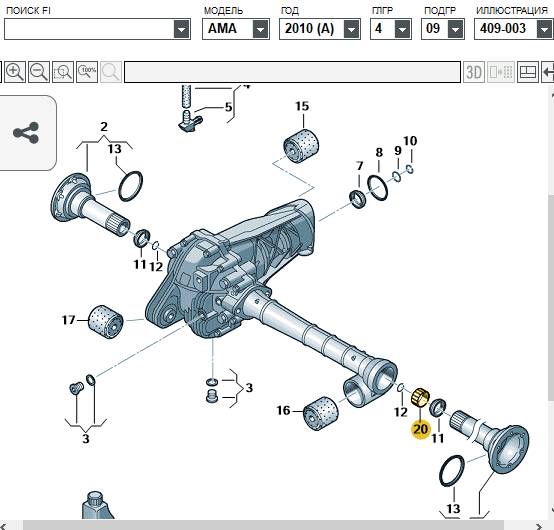
Task: Click part label 7 near the seal
Action: tap(360, 166)
